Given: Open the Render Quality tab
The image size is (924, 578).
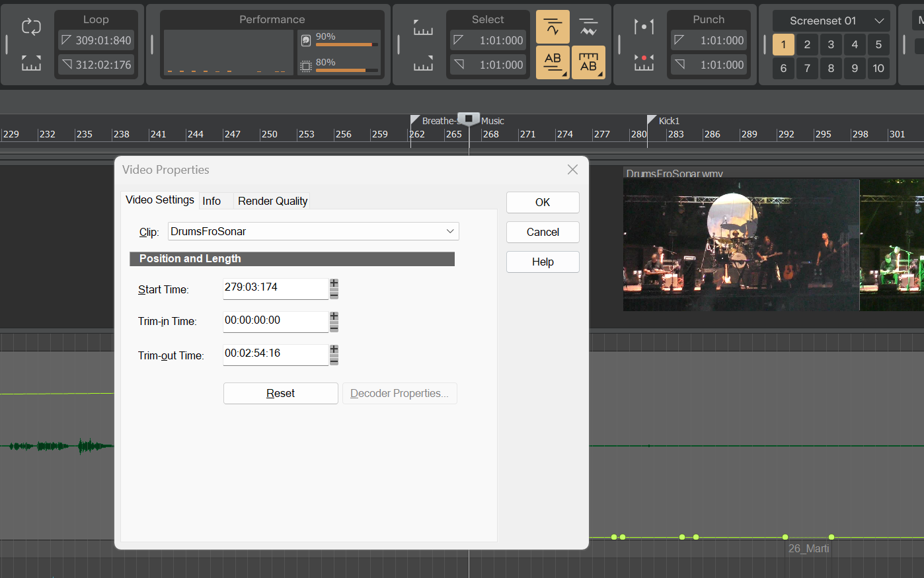Looking at the screenshot, I should coord(272,201).
